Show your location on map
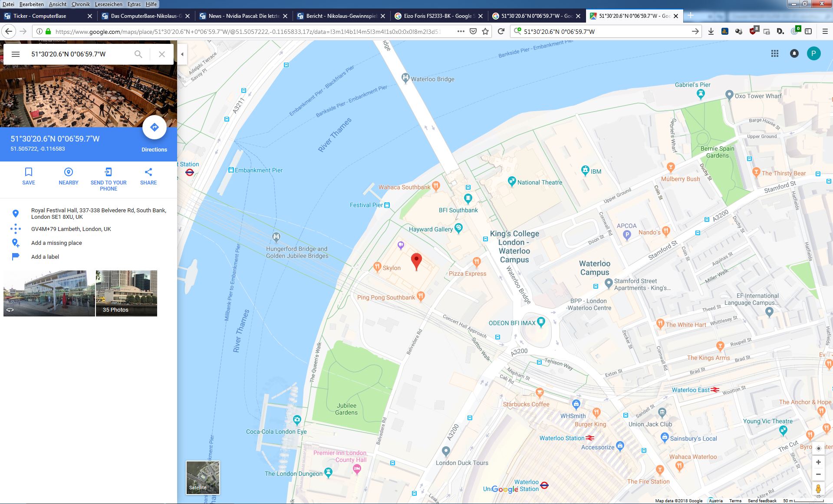The image size is (833, 504). click(818, 448)
